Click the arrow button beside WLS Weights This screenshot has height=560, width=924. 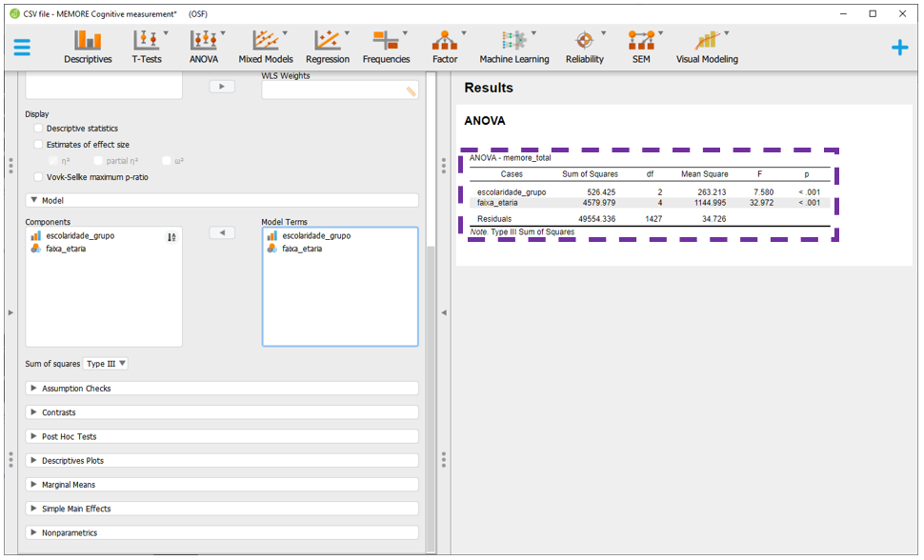pos(222,87)
